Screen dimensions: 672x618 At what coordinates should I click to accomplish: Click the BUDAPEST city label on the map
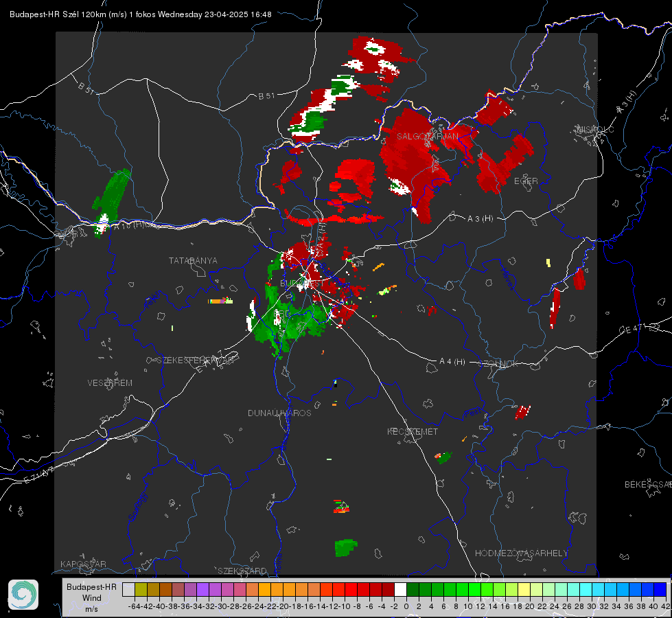(x=302, y=284)
